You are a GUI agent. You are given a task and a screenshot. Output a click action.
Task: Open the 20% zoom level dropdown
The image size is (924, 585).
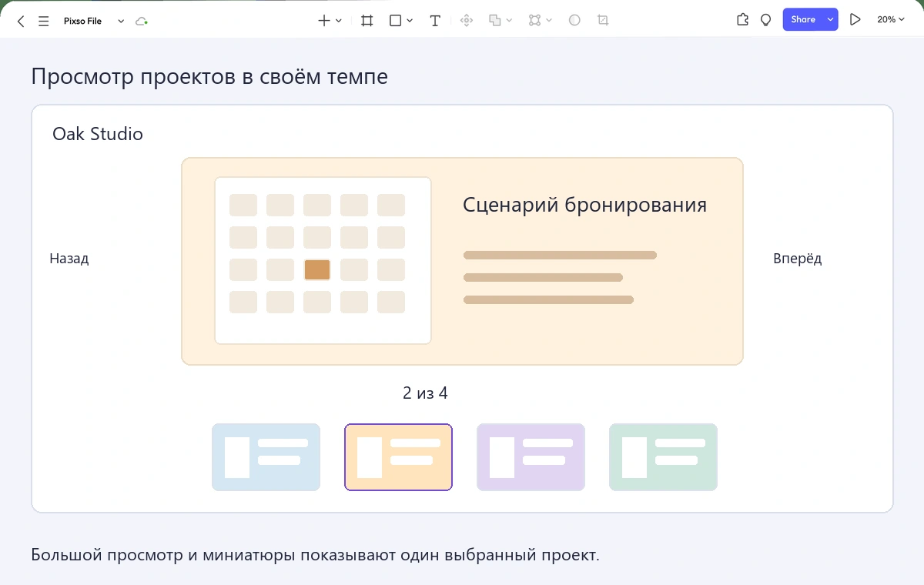pyautogui.click(x=891, y=20)
